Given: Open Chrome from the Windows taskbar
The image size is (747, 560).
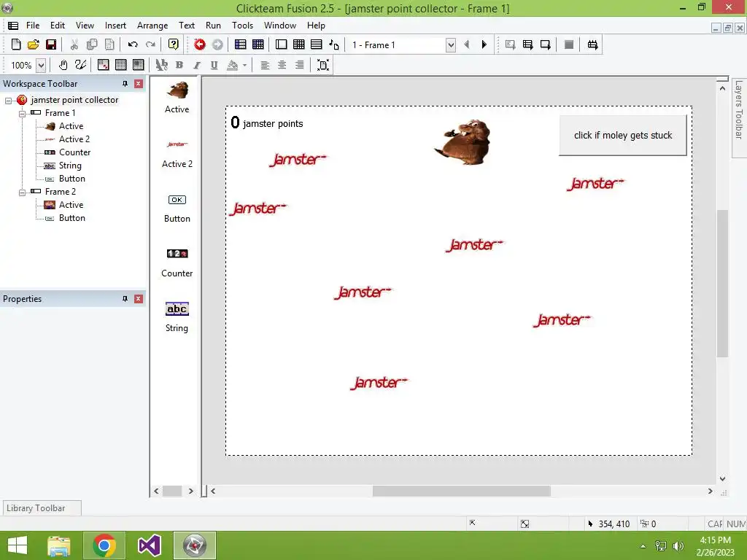Looking at the screenshot, I should pos(104,545).
